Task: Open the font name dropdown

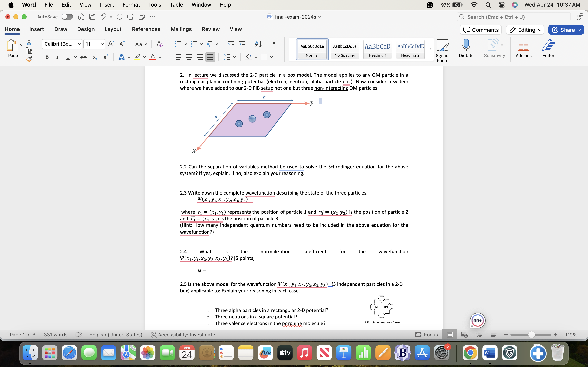Action: point(79,44)
